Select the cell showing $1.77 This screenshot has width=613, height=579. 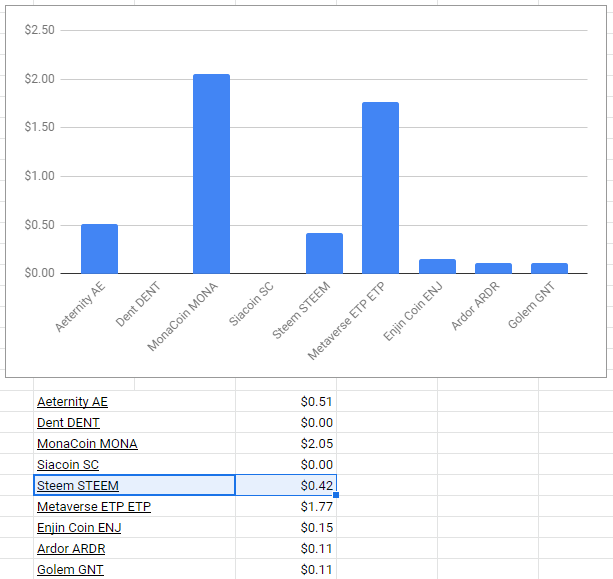286,507
